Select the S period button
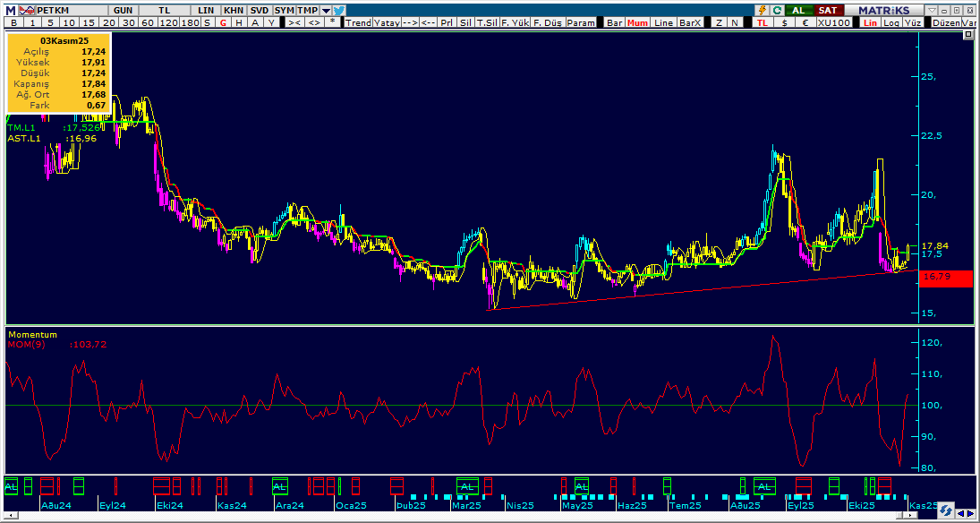980x523 pixels. (x=207, y=21)
